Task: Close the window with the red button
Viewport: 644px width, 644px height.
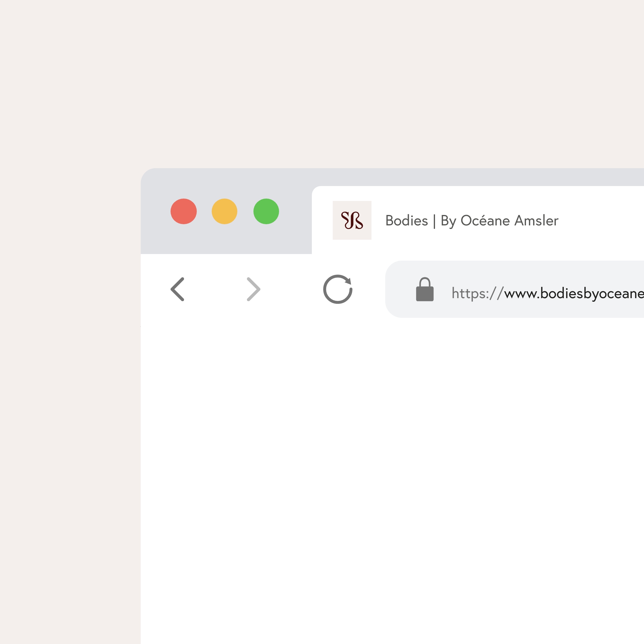Action: [x=184, y=211]
